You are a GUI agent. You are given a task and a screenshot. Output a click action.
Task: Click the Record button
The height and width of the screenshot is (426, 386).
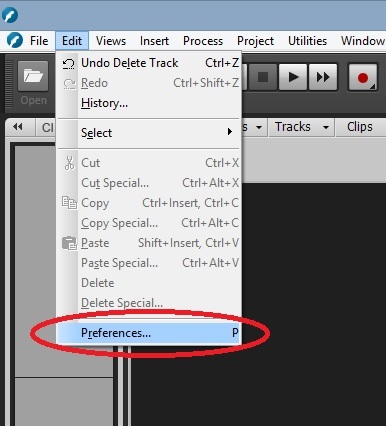[x=363, y=77]
